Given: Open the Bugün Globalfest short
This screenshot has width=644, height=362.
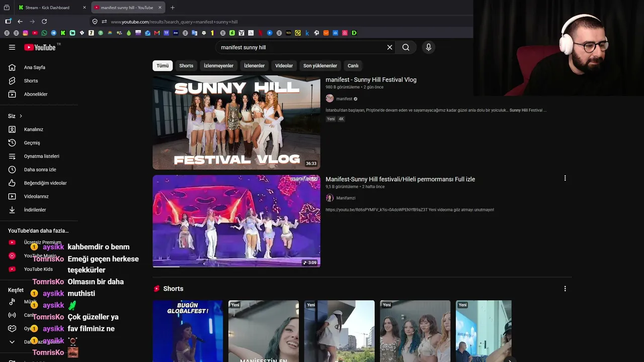Looking at the screenshot, I should click(x=188, y=331).
